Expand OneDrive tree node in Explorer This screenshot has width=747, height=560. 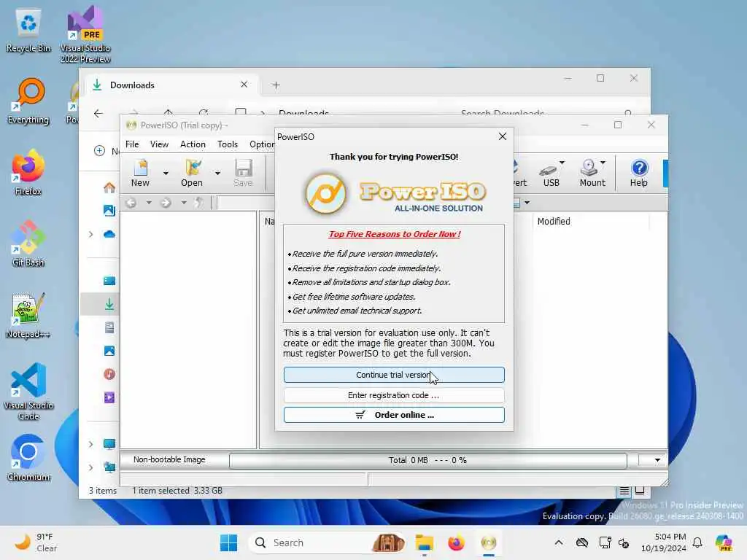pyautogui.click(x=90, y=234)
